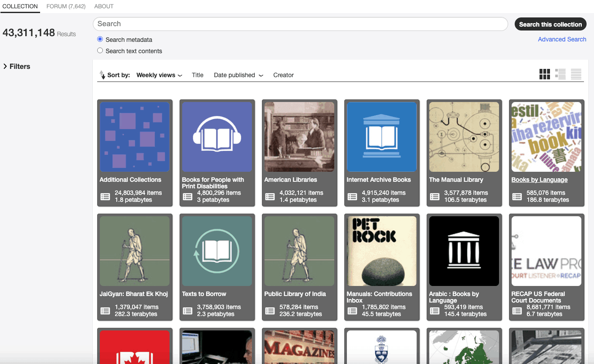This screenshot has width=594, height=364.
Task: Click Search this collection button
Action: [x=550, y=24]
